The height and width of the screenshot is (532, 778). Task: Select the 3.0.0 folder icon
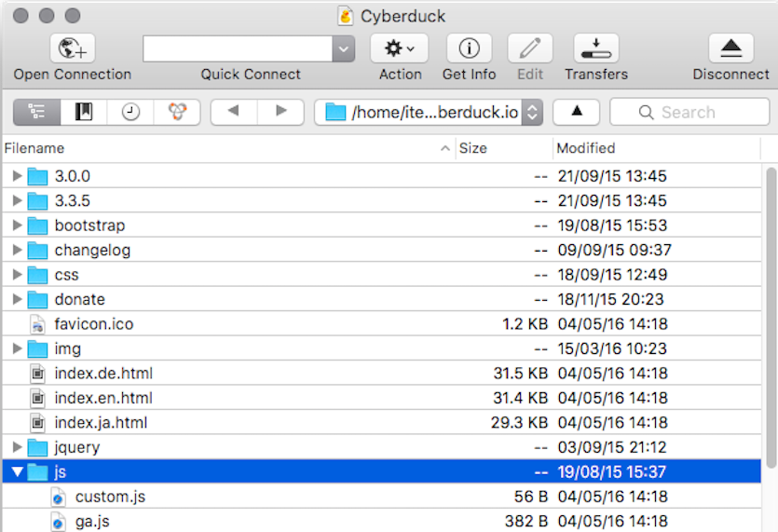tap(37, 176)
